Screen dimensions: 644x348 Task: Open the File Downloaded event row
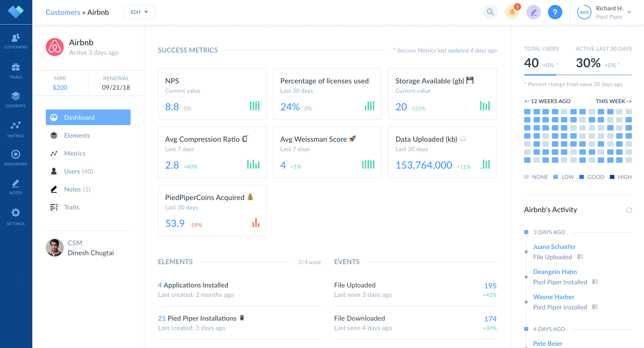pyautogui.click(x=416, y=323)
